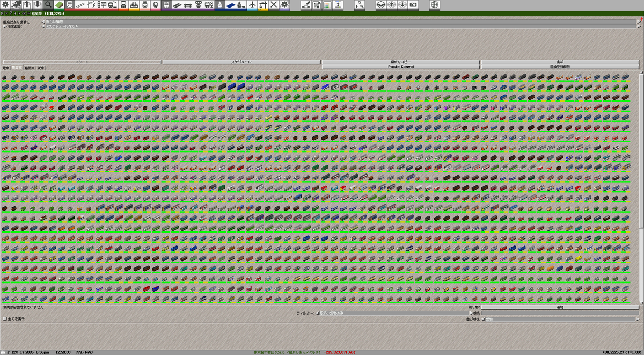
Task: Open the line management icon
Action: [x=338, y=5]
